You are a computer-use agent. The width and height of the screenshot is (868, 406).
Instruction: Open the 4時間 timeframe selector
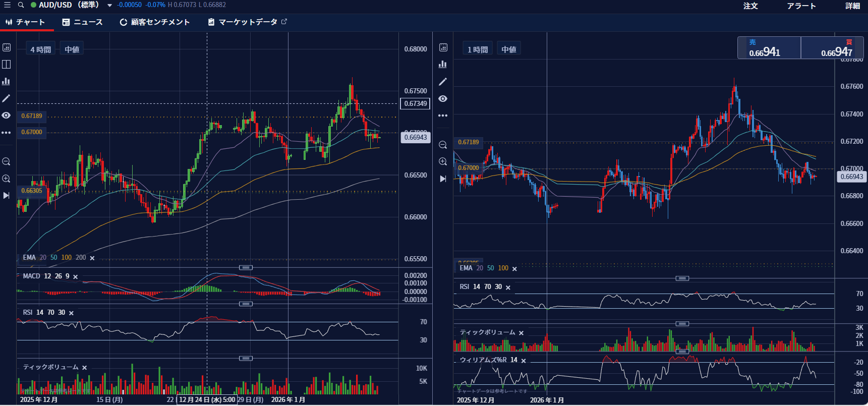40,49
